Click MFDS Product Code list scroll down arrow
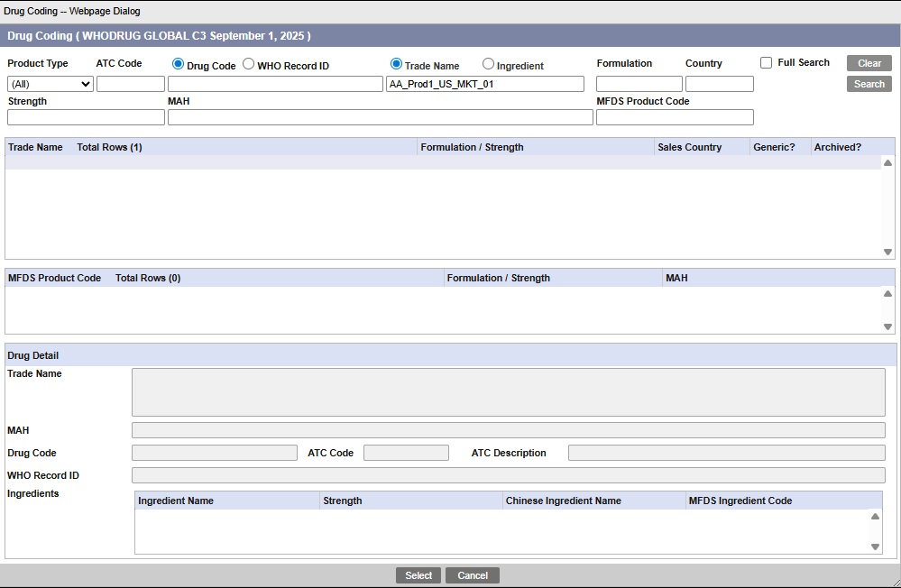 click(x=887, y=326)
